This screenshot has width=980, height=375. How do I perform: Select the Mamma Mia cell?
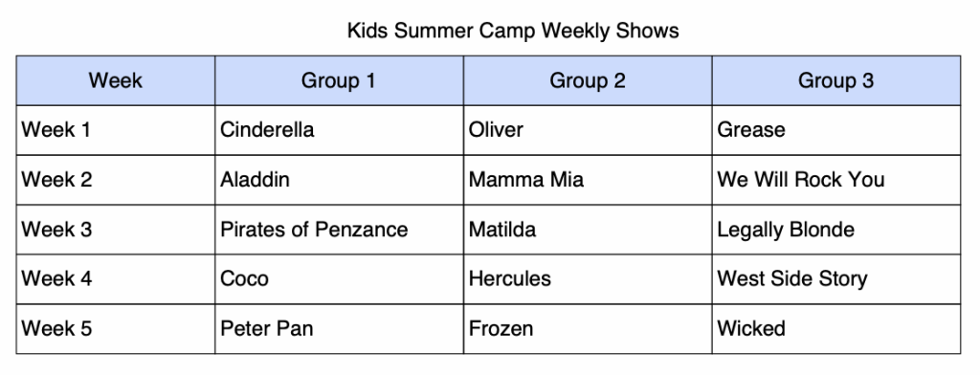[588, 180]
